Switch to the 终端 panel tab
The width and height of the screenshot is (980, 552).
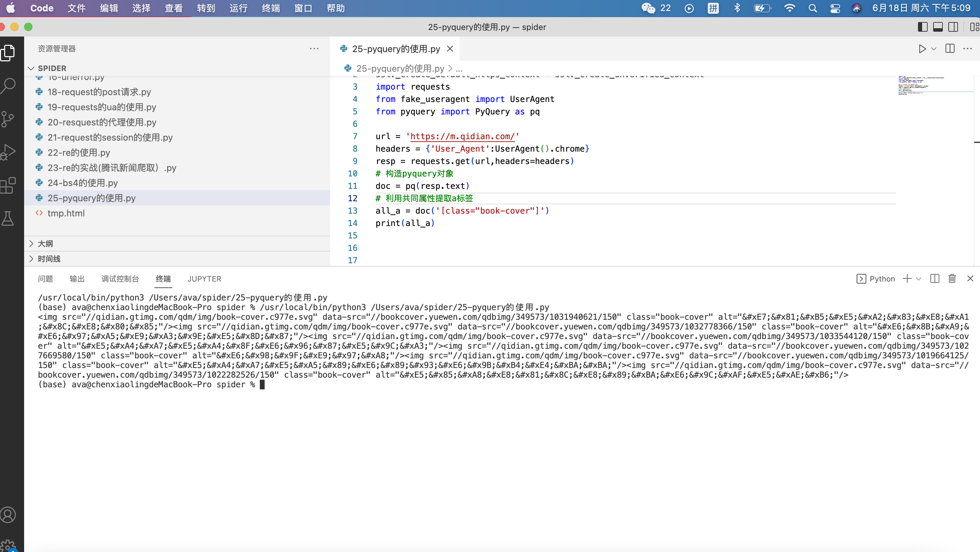click(x=163, y=279)
